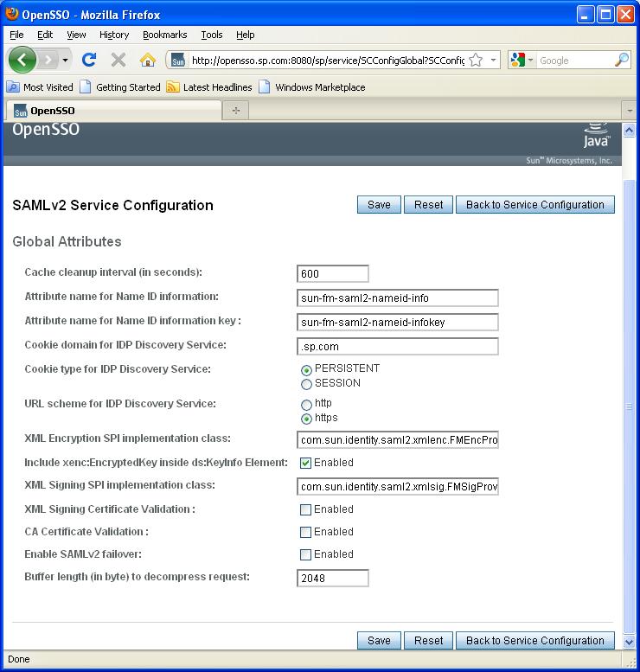Select the https URL scheme radio
Viewport: 640px width, 672px height.
[x=306, y=419]
